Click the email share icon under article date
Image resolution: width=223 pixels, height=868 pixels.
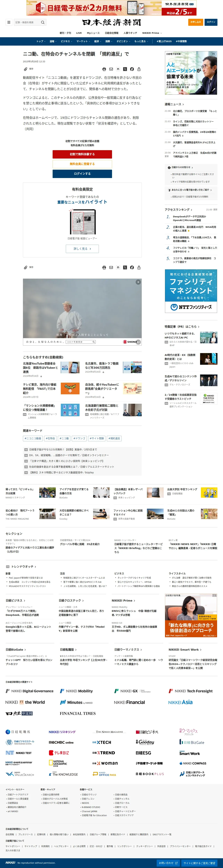tap(111, 69)
